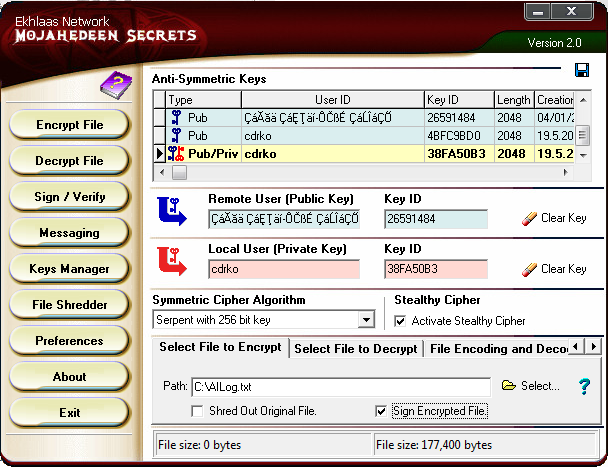The height and width of the screenshot is (467, 608).
Task: Click the red local user key icon
Action: (172, 261)
